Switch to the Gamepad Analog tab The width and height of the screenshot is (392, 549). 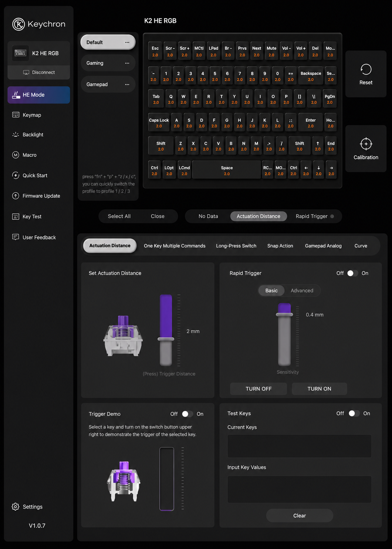(x=323, y=246)
